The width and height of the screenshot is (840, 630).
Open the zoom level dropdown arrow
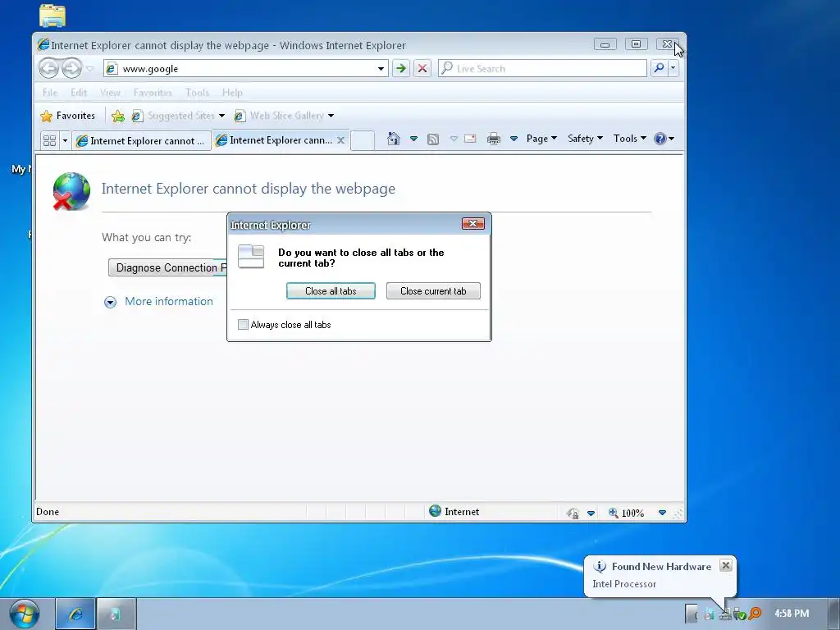coord(662,514)
